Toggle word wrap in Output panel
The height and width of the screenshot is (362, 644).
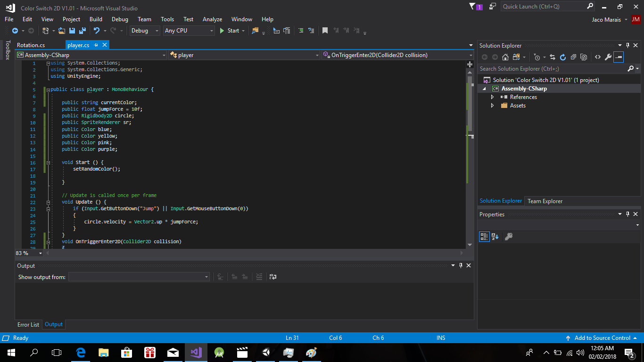pos(272,277)
